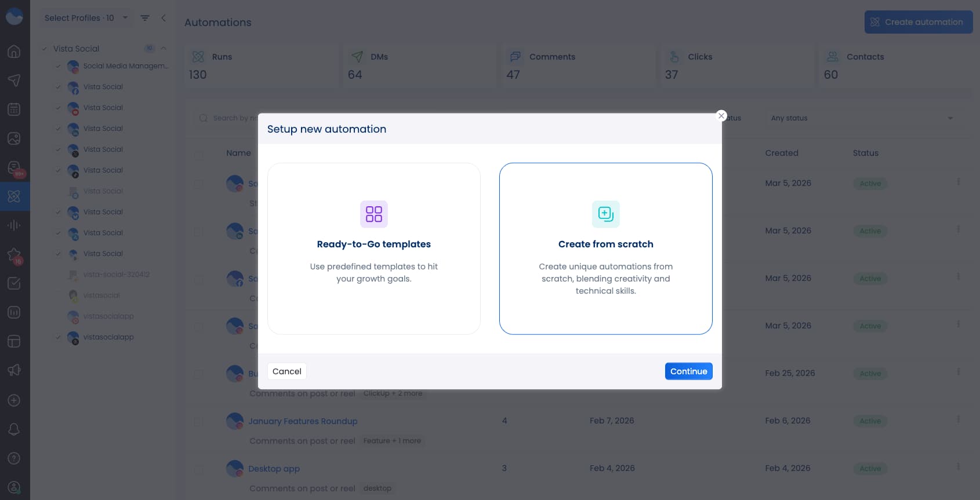Open the user account icon at sidebar bottom

click(14, 487)
